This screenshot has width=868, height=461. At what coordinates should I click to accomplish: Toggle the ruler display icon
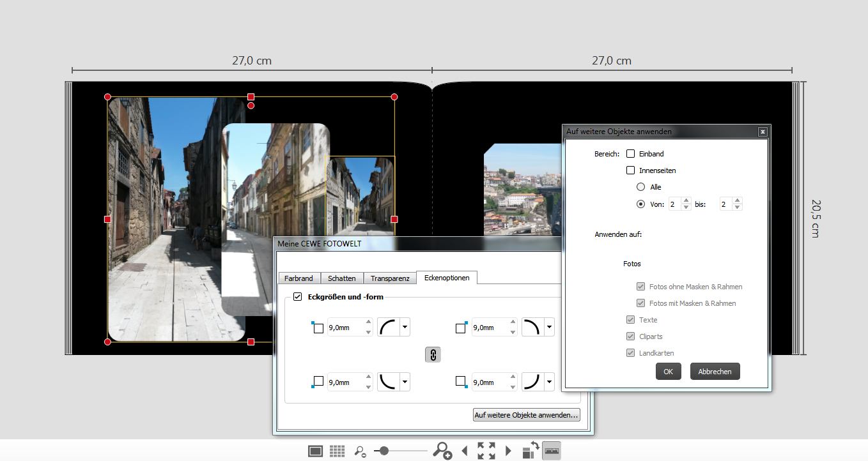552,451
